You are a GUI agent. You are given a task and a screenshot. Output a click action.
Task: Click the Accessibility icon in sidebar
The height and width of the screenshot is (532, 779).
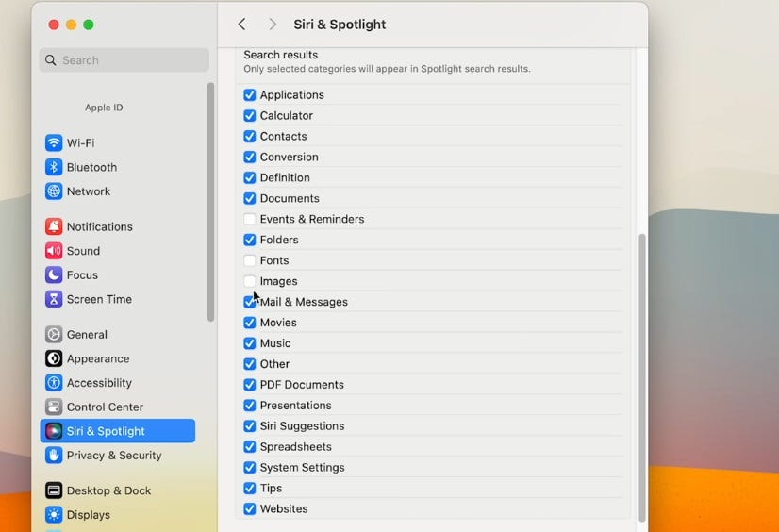(54, 383)
